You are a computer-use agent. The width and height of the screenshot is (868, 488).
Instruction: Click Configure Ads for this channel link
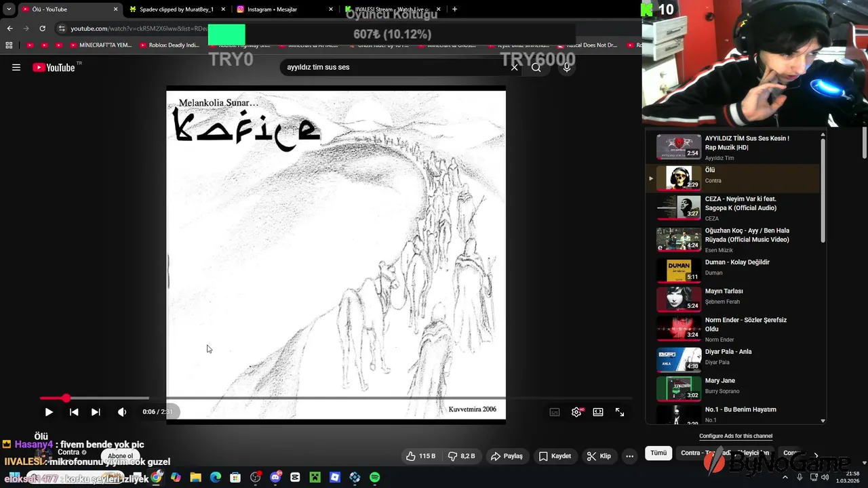736,436
